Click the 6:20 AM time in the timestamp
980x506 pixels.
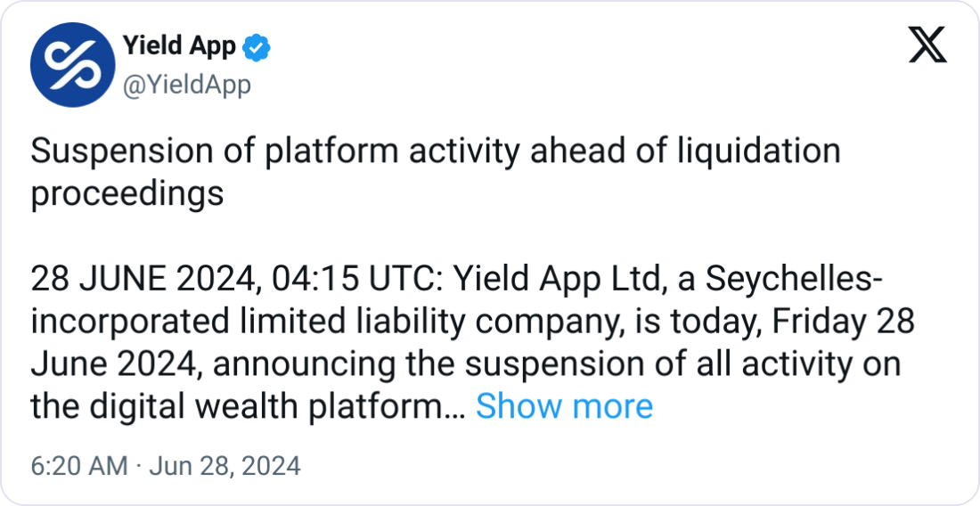point(78,466)
